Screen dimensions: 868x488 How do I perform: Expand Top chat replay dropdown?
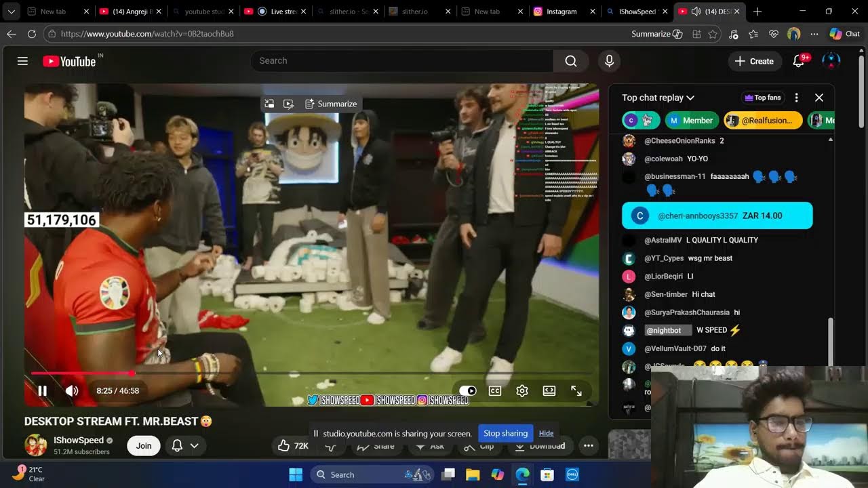pos(658,98)
